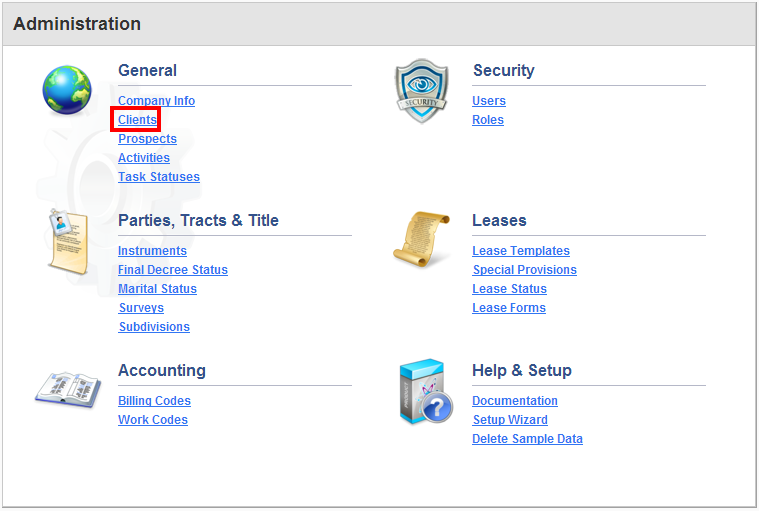Open Company Info settings

pyautogui.click(x=156, y=101)
